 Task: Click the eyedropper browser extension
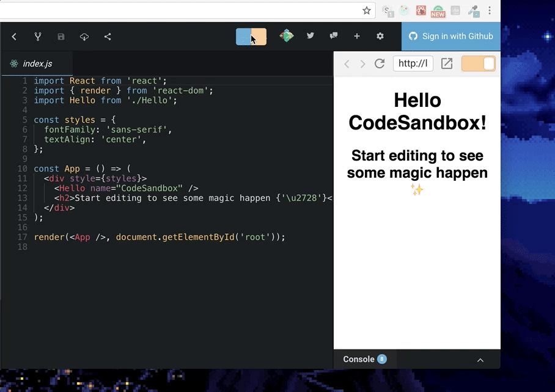[x=474, y=11]
